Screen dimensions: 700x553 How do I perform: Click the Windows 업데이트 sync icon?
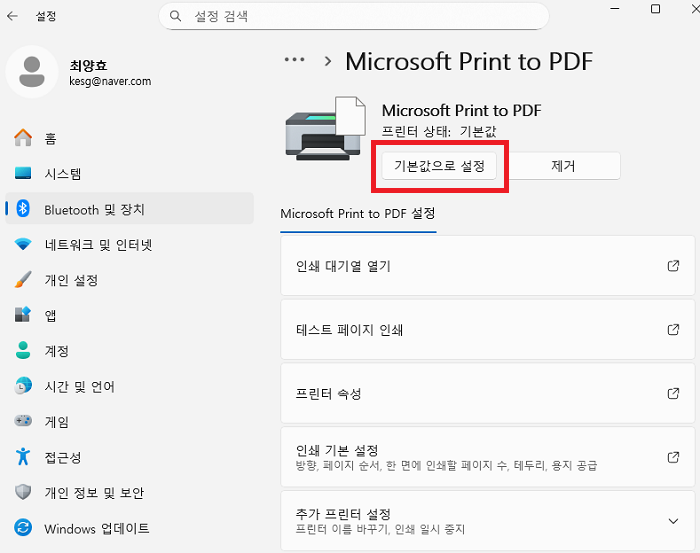pos(23,528)
